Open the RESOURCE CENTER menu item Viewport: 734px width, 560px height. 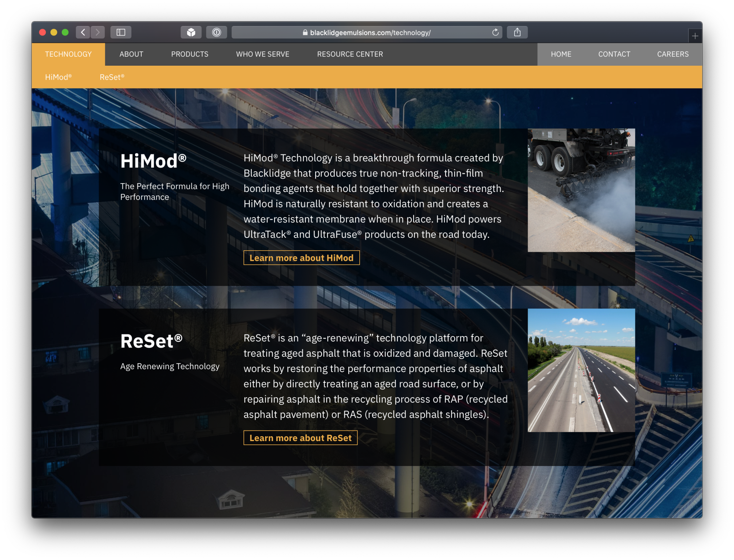click(350, 54)
